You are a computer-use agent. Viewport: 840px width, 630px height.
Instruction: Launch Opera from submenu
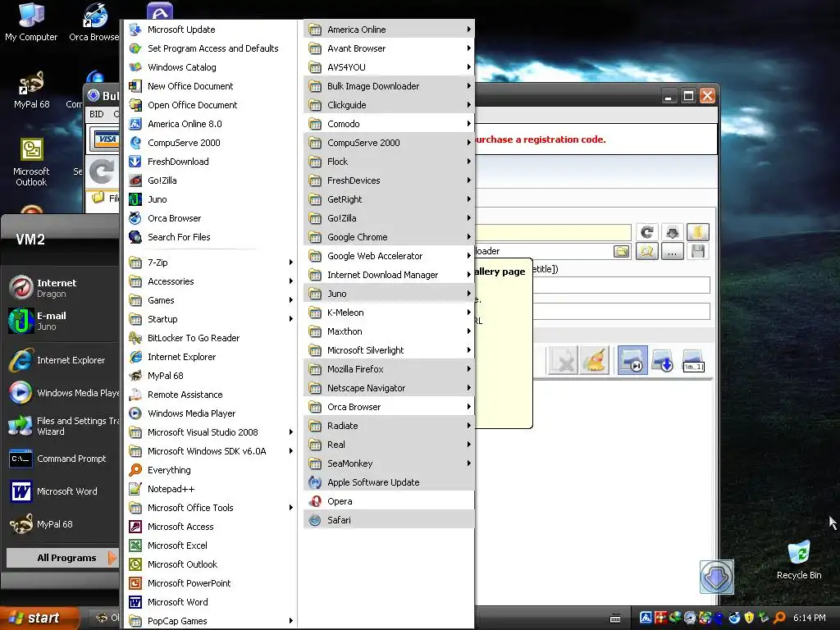(x=389, y=501)
